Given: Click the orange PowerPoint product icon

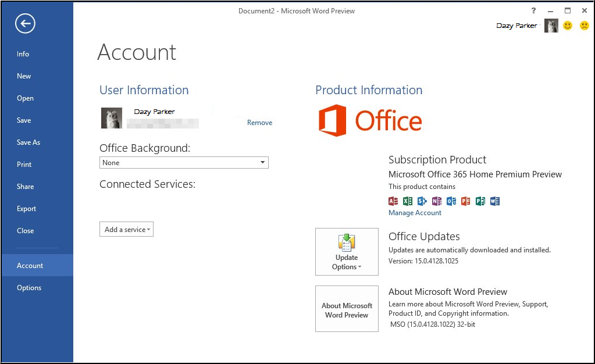Looking at the screenshot, I should click(466, 201).
